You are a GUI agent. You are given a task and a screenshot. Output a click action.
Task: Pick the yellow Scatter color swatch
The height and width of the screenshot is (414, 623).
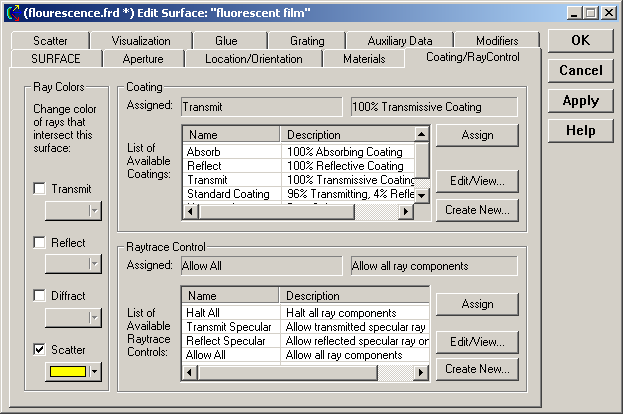[66, 372]
